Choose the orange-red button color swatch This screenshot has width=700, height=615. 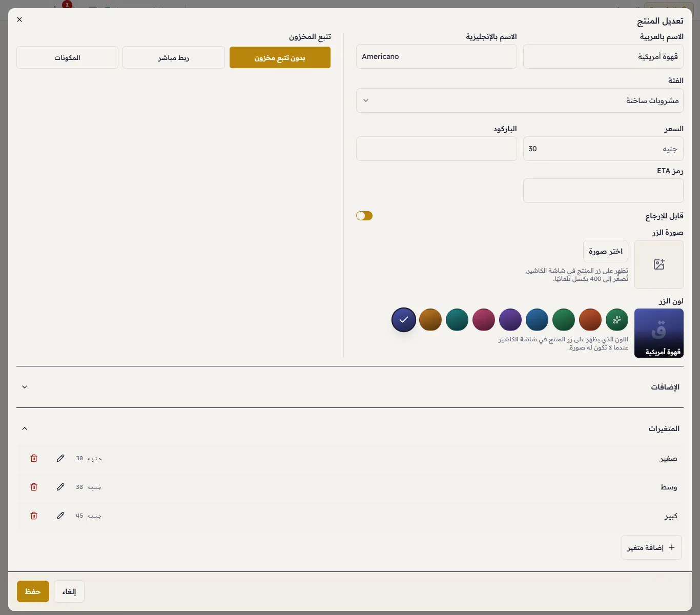pyautogui.click(x=590, y=320)
